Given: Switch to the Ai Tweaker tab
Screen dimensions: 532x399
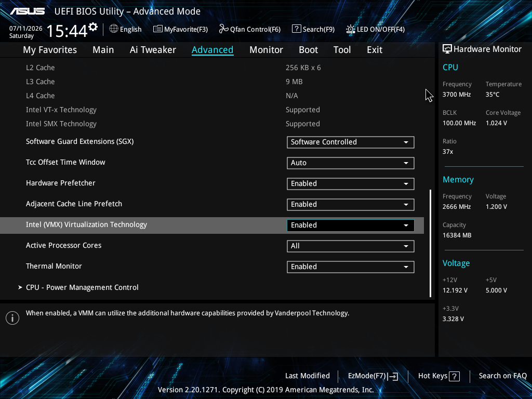Looking at the screenshot, I should tap(153, 50).
